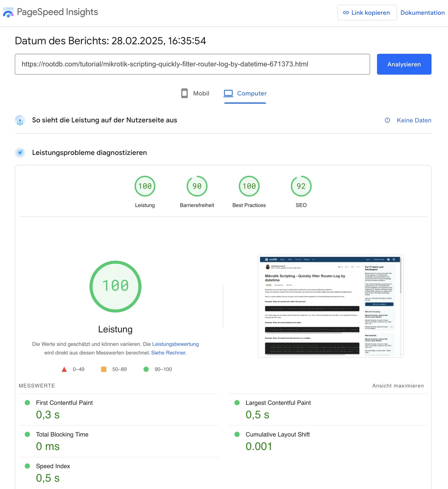This screenshot has width=448, height=489.
Task: Click the MESSWERTE heading
Action: coord(37,386)
